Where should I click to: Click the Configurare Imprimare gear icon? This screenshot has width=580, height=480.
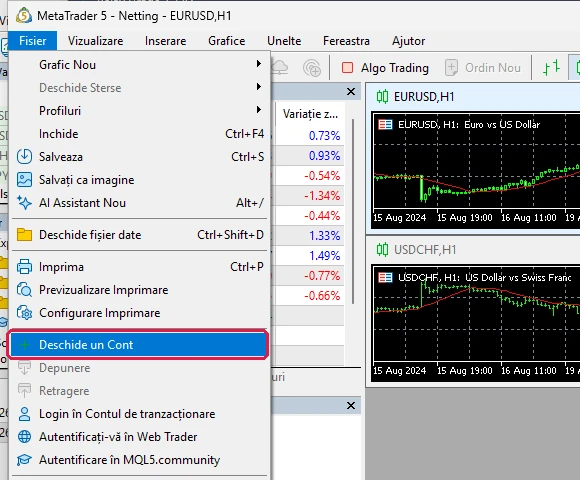(x=24, y=313)
